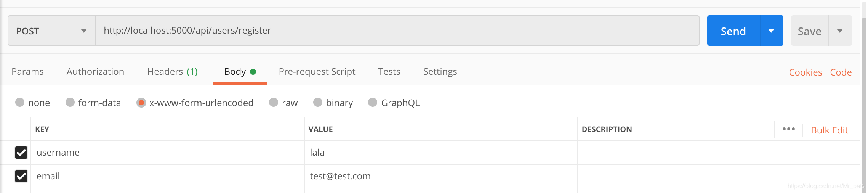Uncheck the username row checkbox
The height and width of the screenshot is (193, 868).
(x=21, y=153)
